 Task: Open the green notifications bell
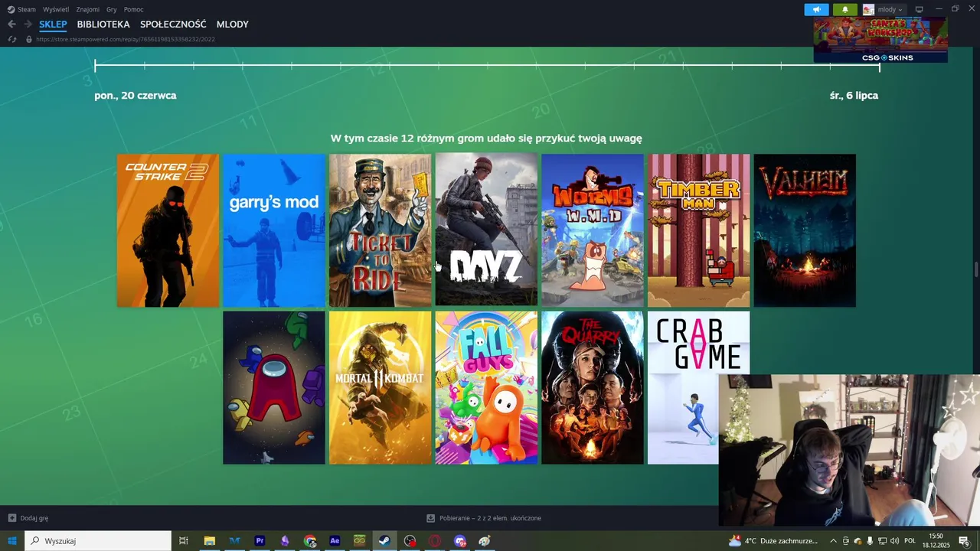pos(844,9)
